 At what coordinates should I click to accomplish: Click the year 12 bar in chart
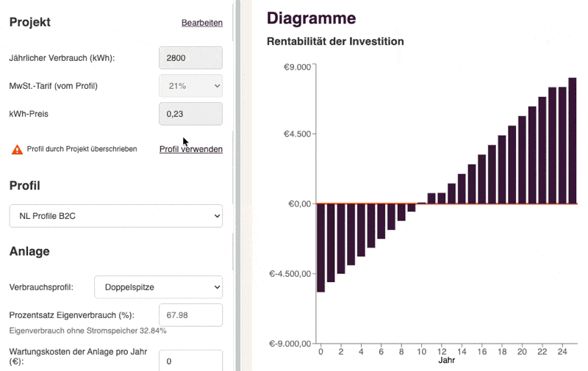pyautogui.click(x=442, y=198)
